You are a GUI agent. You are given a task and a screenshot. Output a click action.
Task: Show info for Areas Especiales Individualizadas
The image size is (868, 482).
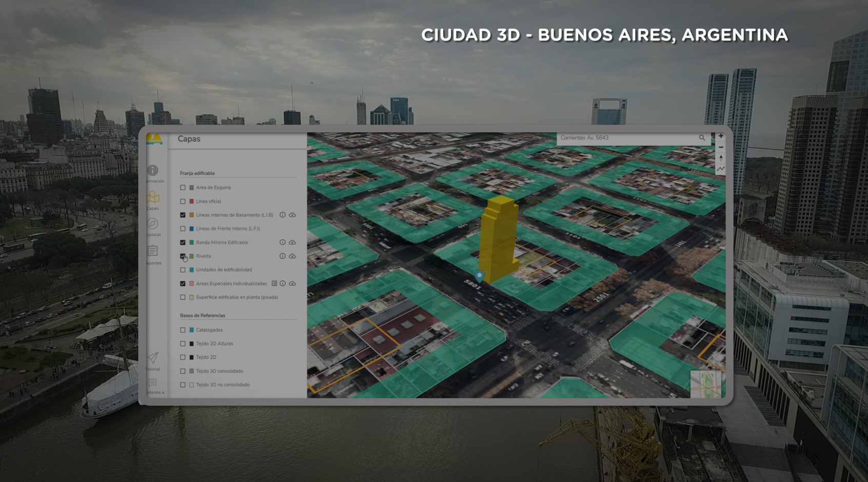pyautogui.click(x=283, y=284)
